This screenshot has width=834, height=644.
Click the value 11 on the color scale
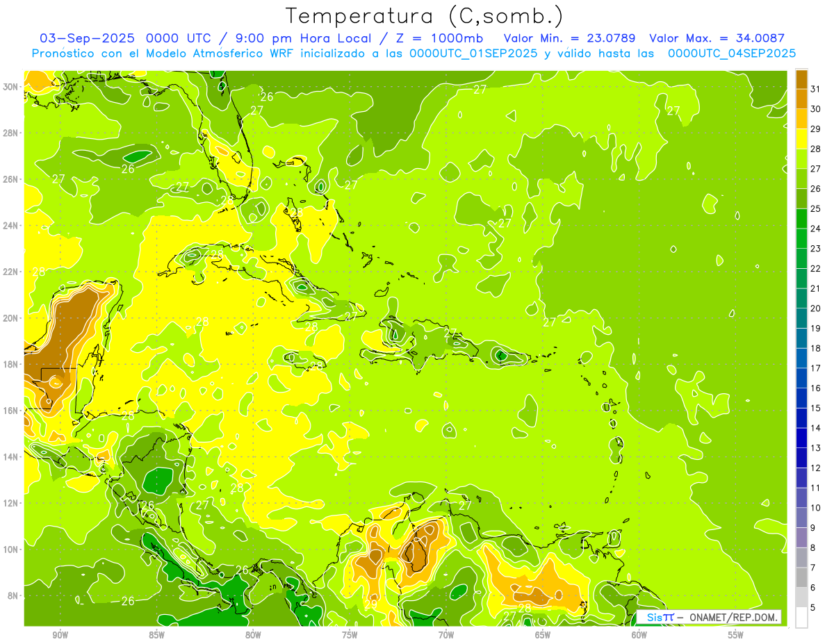(x=816, y=488)
